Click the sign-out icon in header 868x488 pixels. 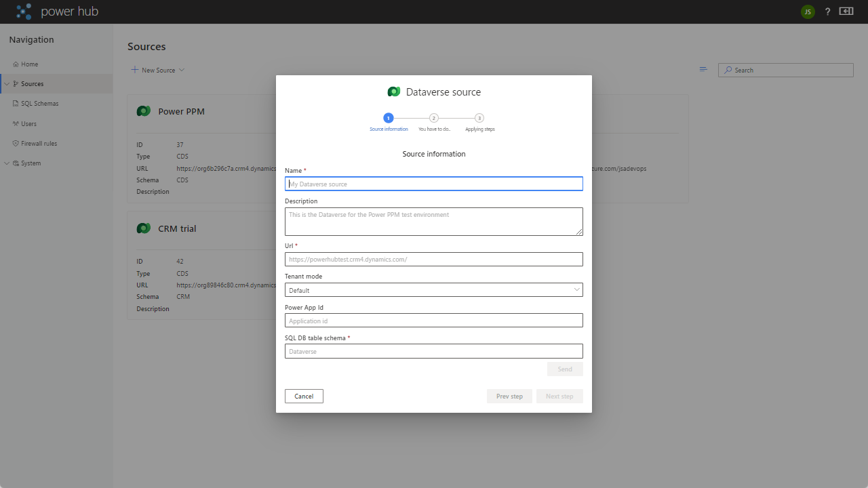point(846,12)
